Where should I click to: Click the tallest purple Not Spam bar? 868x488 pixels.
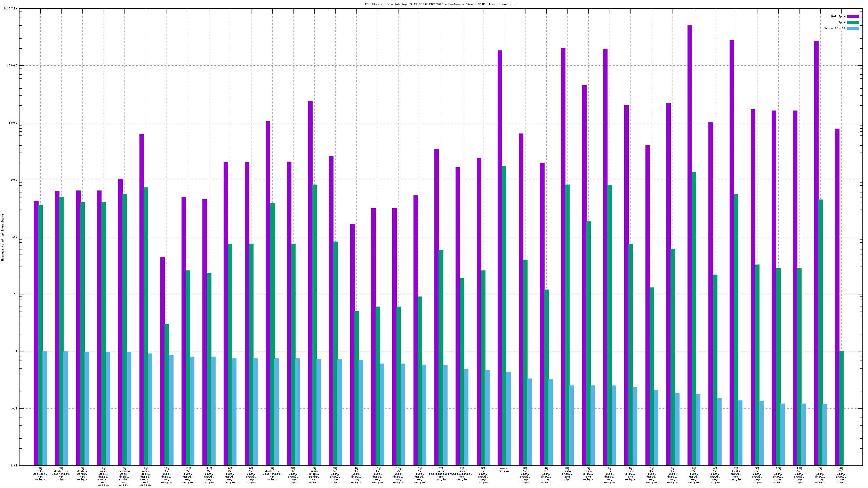coord(690,243)
